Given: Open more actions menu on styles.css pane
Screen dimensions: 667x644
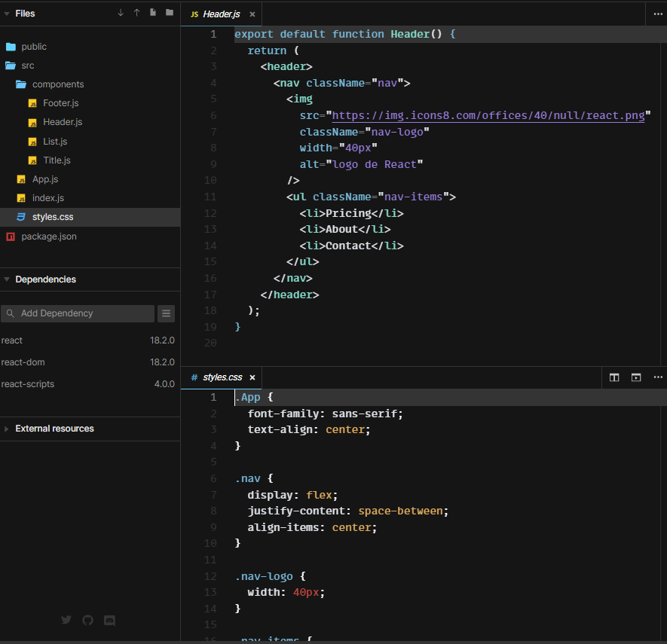Looking at the screenshot, I should click(x=658, y=377).
